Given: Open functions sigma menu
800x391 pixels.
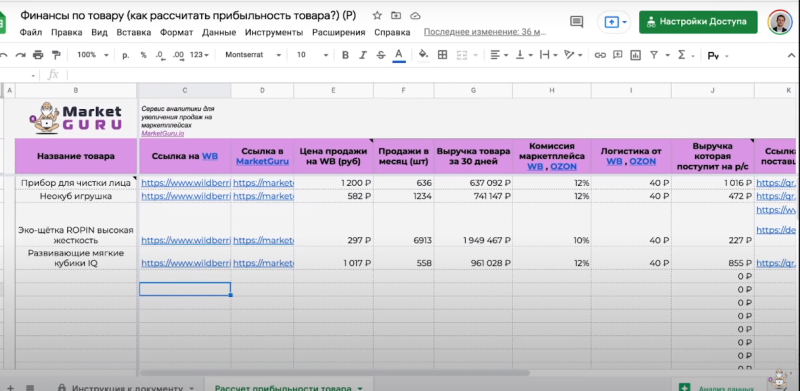Looking at the screenshot, I should [682, 55].
